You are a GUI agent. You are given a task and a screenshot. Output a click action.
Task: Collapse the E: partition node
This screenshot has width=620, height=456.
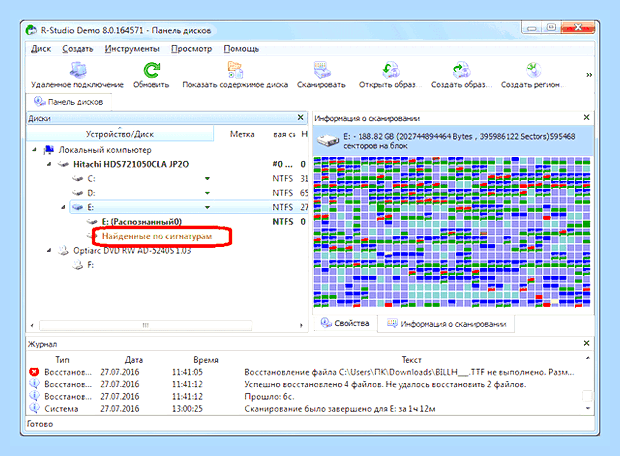63,207
